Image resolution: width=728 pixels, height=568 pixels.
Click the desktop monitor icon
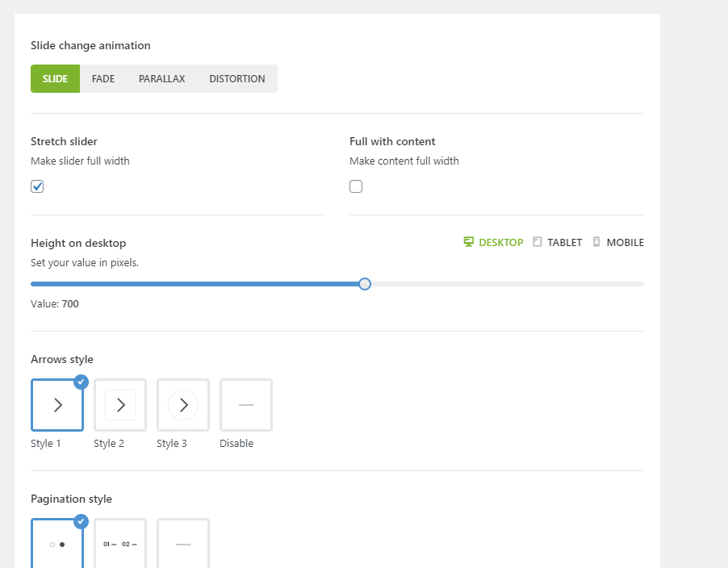tap(468, 242)
